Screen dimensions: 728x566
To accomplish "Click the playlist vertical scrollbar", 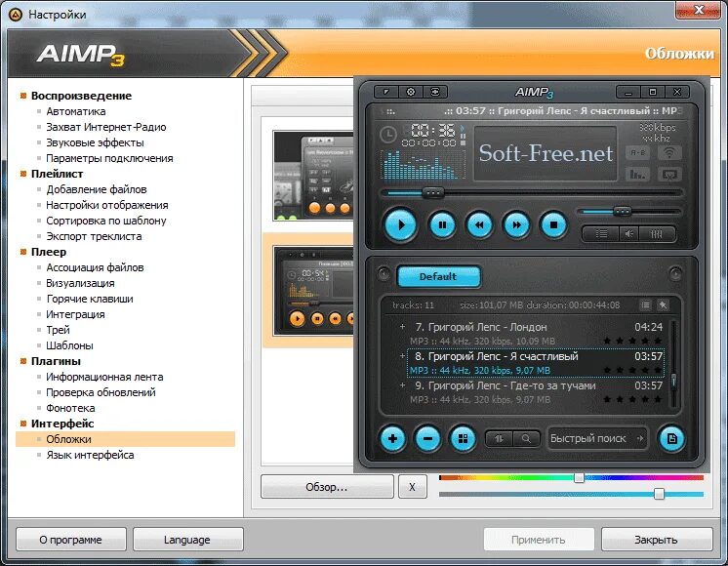I will [673, 362].
